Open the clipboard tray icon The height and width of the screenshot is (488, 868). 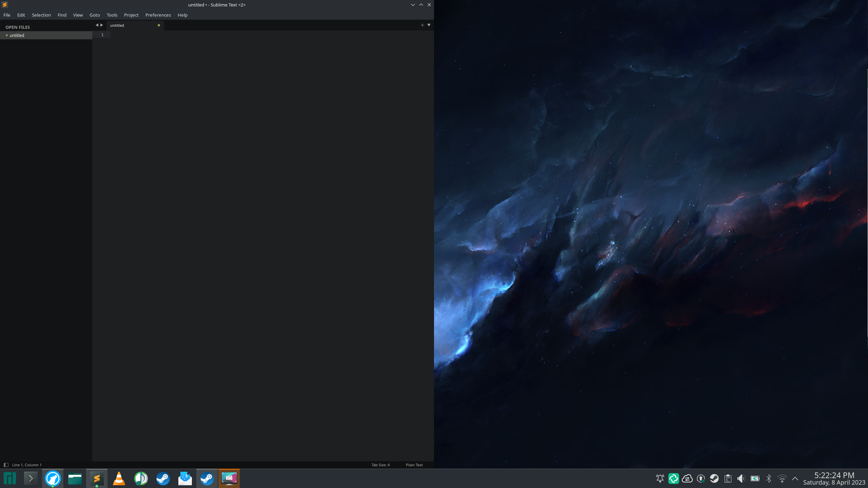pyautogui.click(x=728, y=479)
